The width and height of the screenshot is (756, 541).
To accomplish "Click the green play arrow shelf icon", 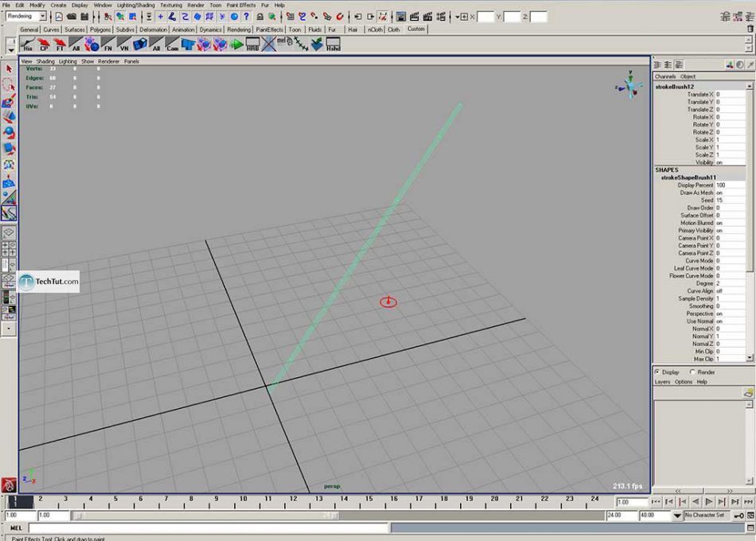I will 236,45.
